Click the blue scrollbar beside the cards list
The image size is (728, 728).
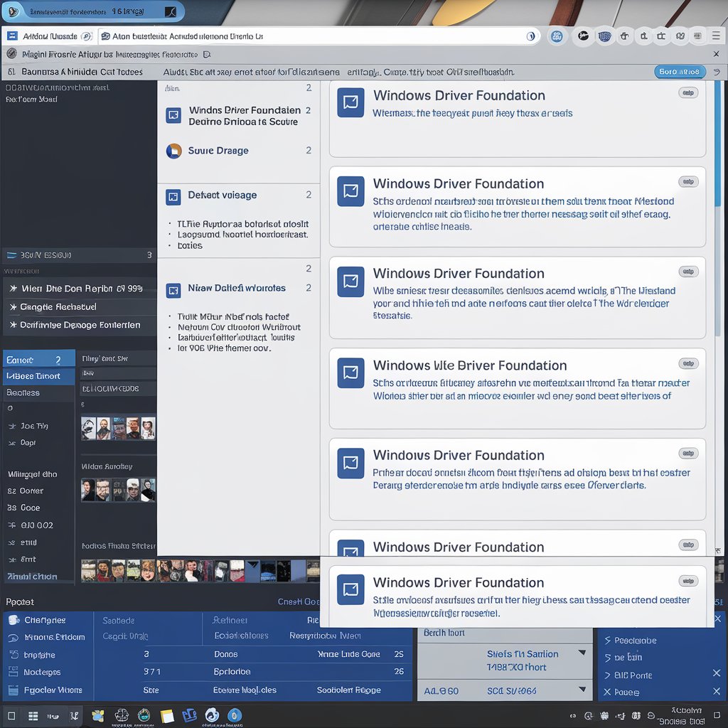pyautogui.click(x=717, y=144)
